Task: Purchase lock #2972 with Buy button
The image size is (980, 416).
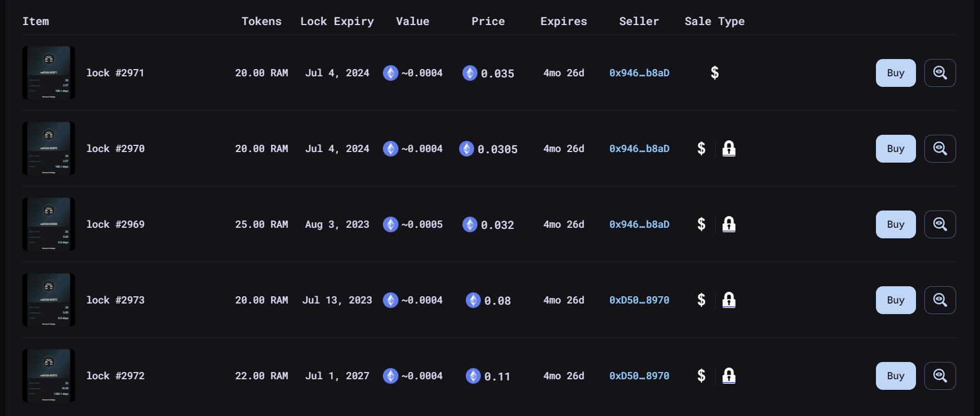Action: pyautogui.click(x=895, y=376)
